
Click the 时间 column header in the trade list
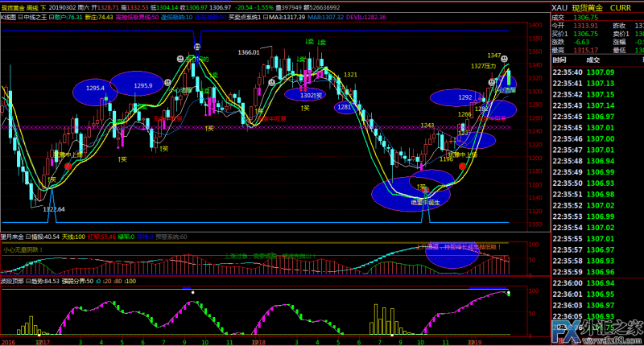coord(560,60)
